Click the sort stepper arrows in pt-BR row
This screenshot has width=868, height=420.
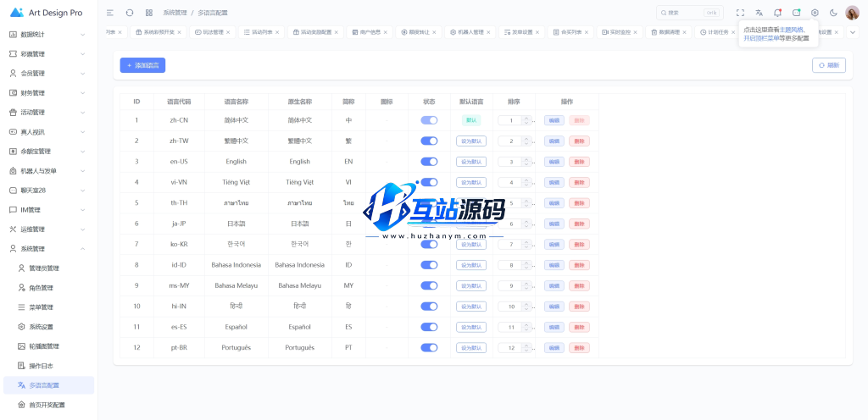click(527, 348)
